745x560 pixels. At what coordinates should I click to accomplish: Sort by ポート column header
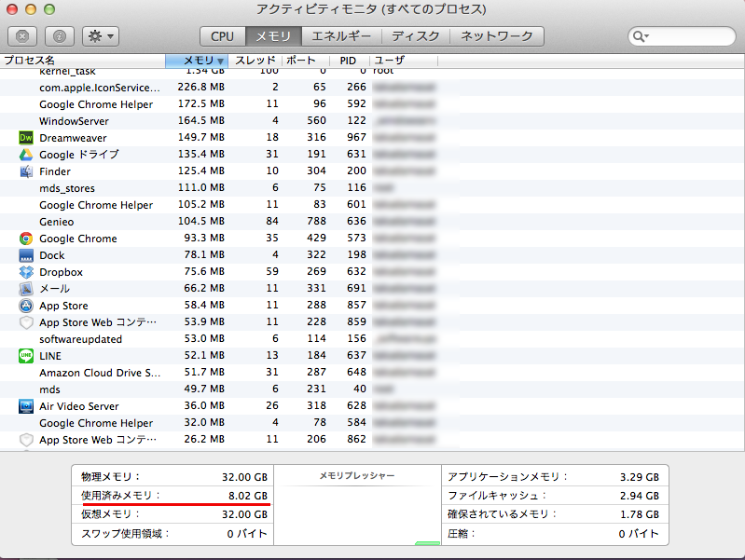(306, 61)
